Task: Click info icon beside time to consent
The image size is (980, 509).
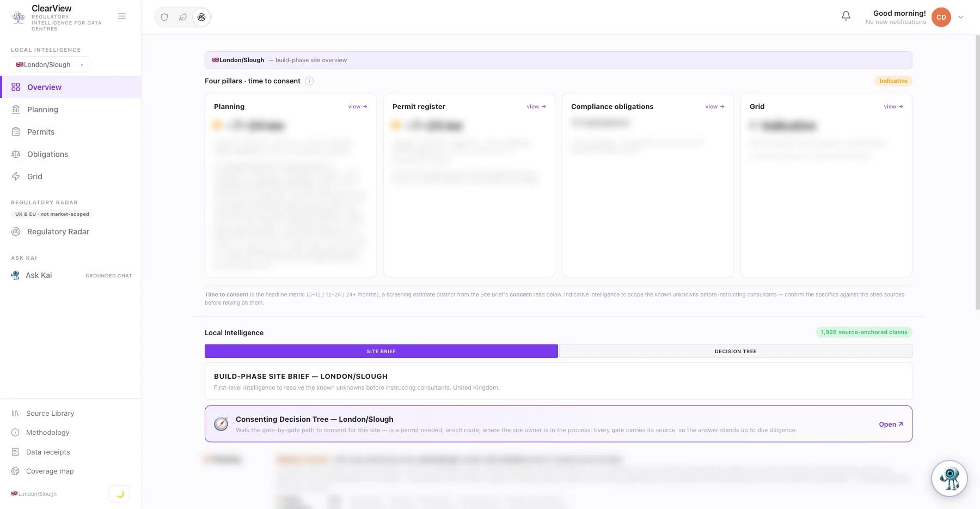Action: point(309,81)
